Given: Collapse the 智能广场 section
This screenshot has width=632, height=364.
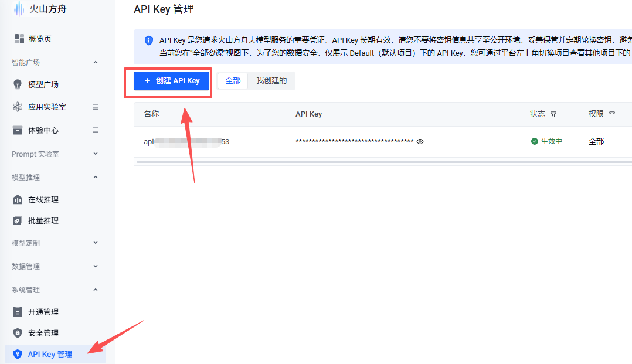Looking at the screenshot, I should coord(96,62).
